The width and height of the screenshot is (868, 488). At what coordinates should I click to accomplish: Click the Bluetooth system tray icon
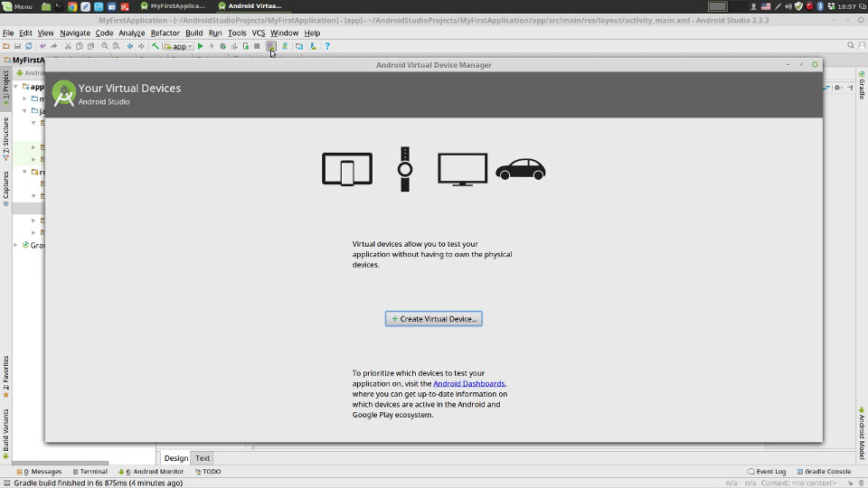(x=820, y=6)
